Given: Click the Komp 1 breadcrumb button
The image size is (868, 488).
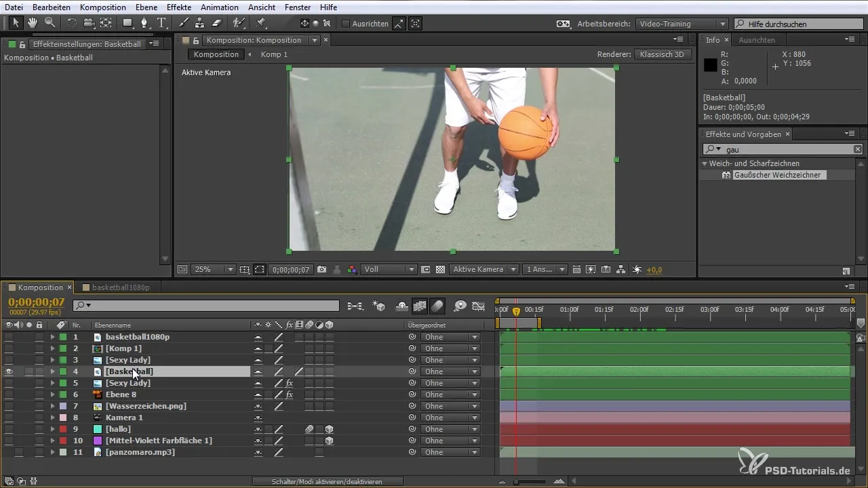Looking at the screenshot, I should [274, 54].
